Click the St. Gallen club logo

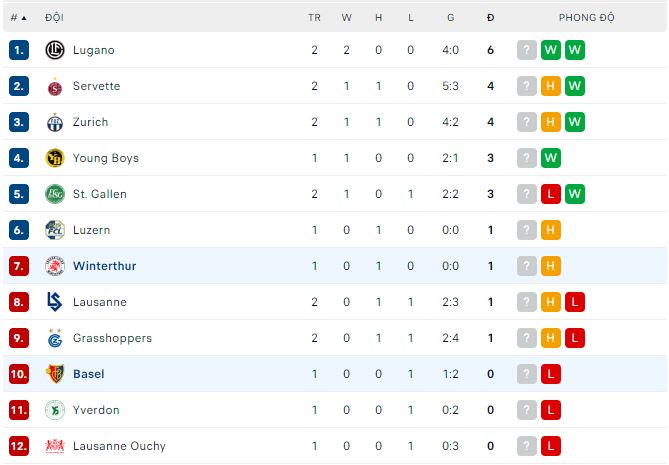coord(55,194)
